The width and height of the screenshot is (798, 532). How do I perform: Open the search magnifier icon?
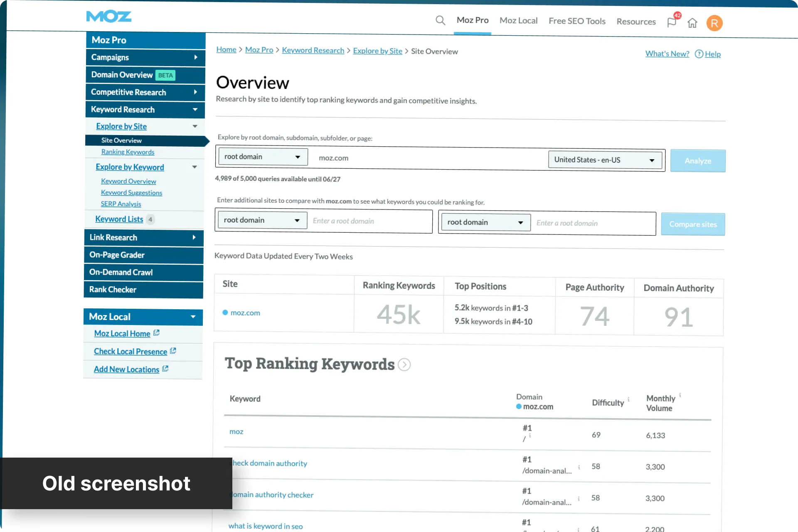pyautogui.click(x=440, y=20)
